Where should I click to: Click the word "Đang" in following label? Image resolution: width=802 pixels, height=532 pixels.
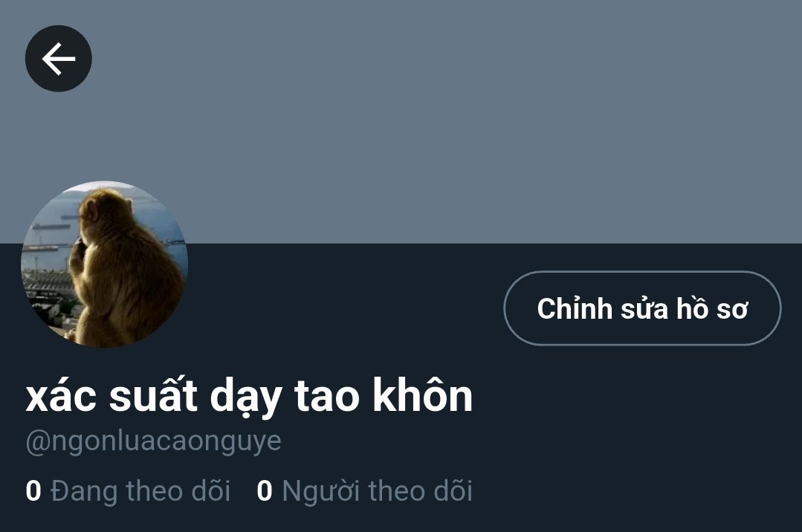coord(85,490)
